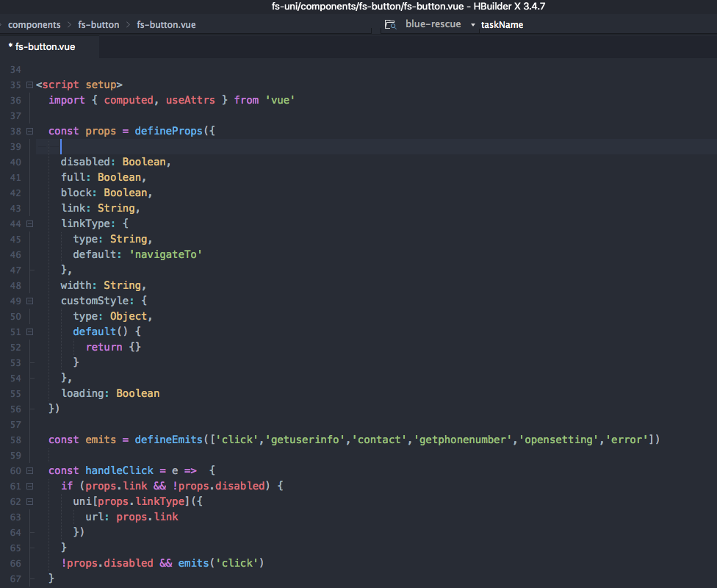Click the defineProps function name
Screen dimensions: 717x588
(168, 131)
